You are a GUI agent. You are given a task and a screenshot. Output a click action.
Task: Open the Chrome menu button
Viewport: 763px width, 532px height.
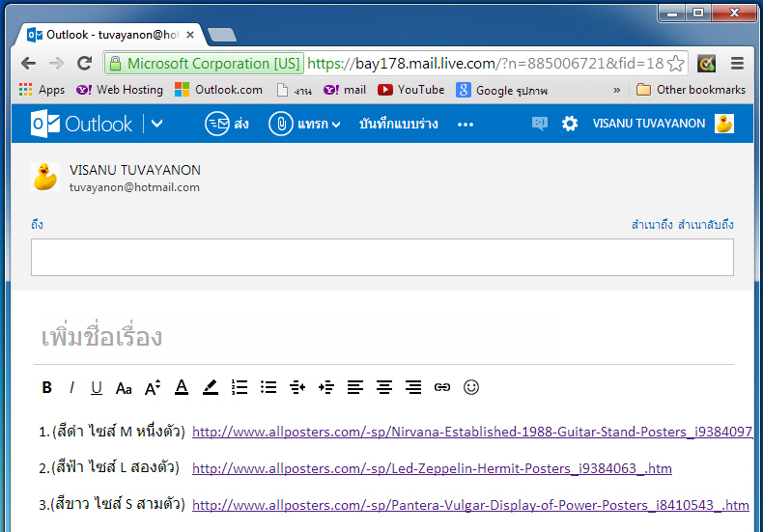pyautogui.click(x=737, y=64)
